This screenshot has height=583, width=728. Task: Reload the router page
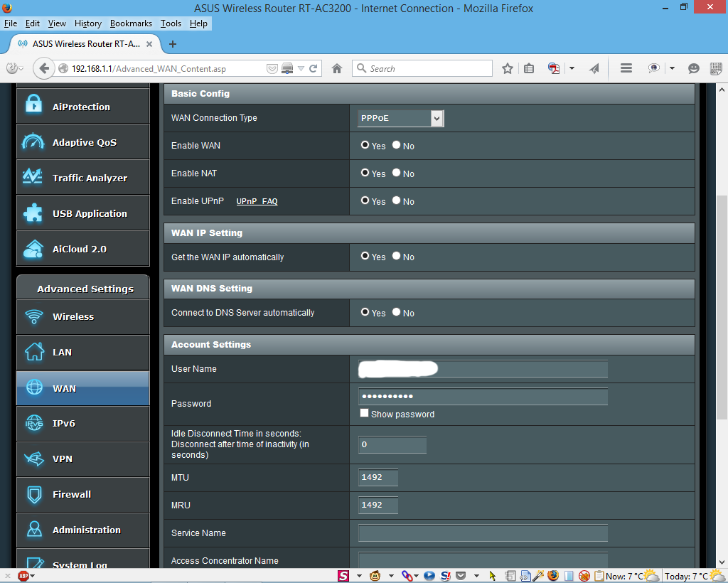[x=314, y=69]
